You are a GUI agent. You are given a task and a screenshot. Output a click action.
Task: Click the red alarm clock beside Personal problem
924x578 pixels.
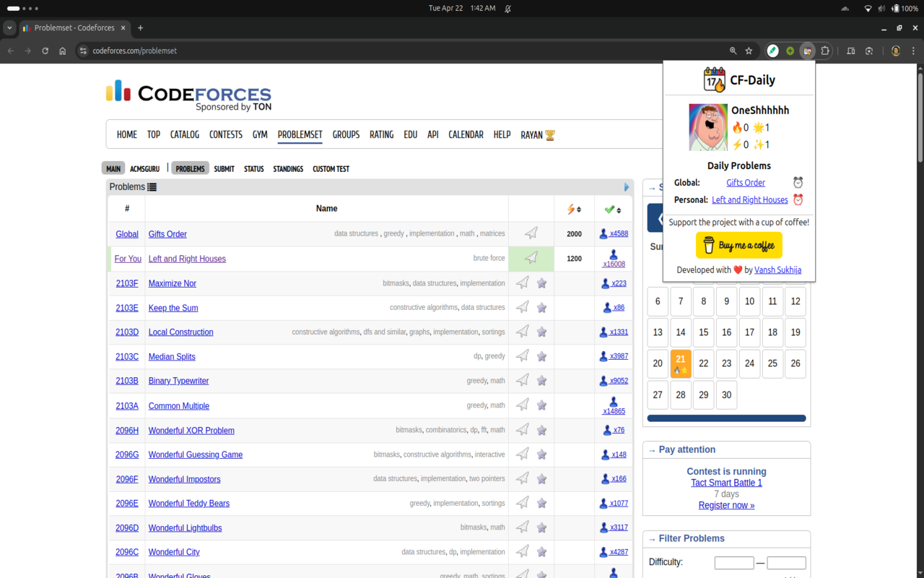(798, 200)
